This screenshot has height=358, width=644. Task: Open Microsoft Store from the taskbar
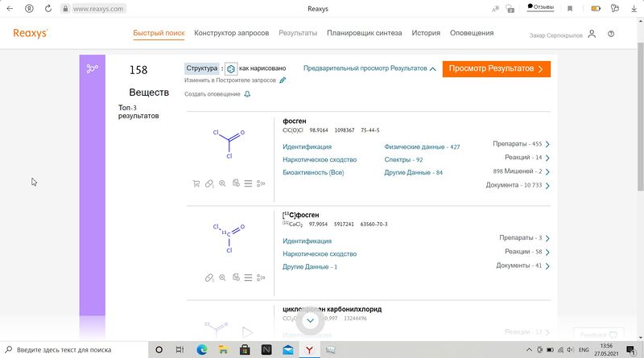click(245, 350)
